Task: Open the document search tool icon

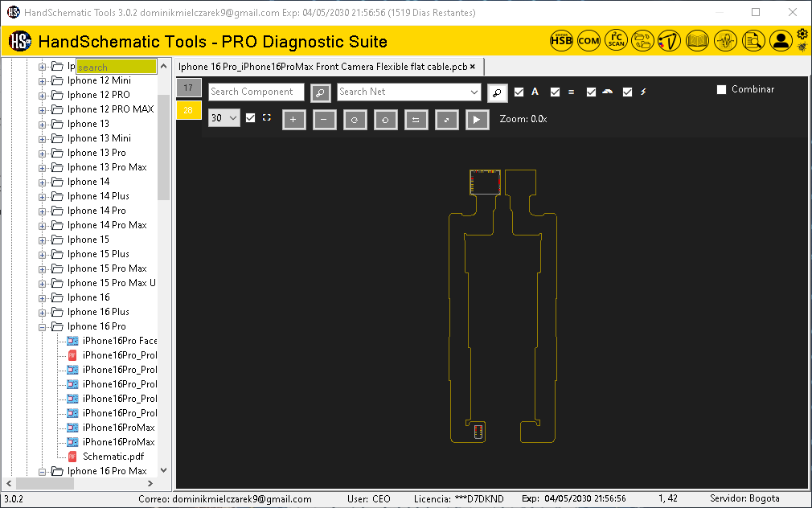Action: (753, 40)
